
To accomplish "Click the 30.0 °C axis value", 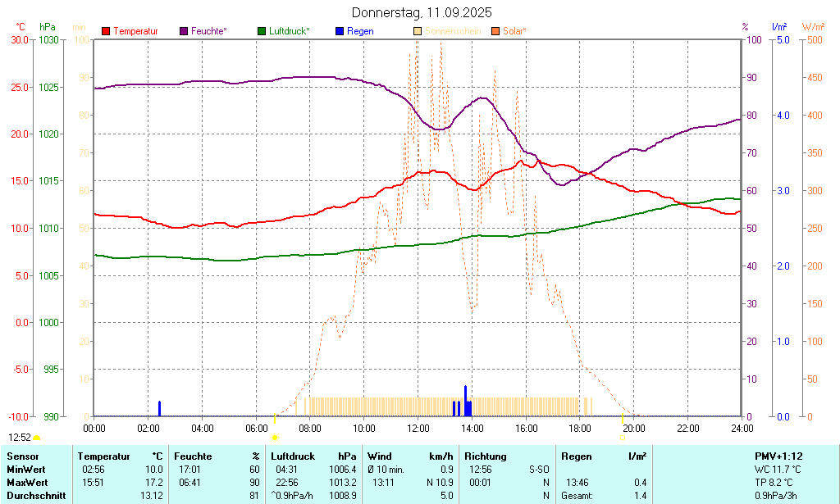I will (x=20, y=39).
